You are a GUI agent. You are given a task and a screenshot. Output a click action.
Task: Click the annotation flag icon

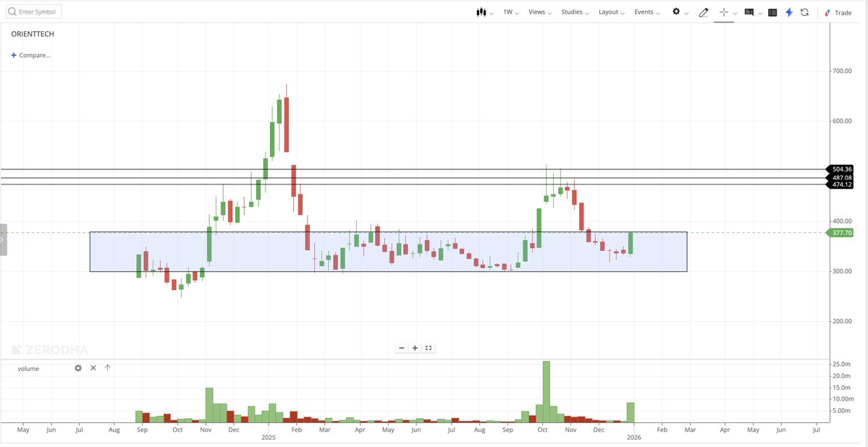point(749,12)
